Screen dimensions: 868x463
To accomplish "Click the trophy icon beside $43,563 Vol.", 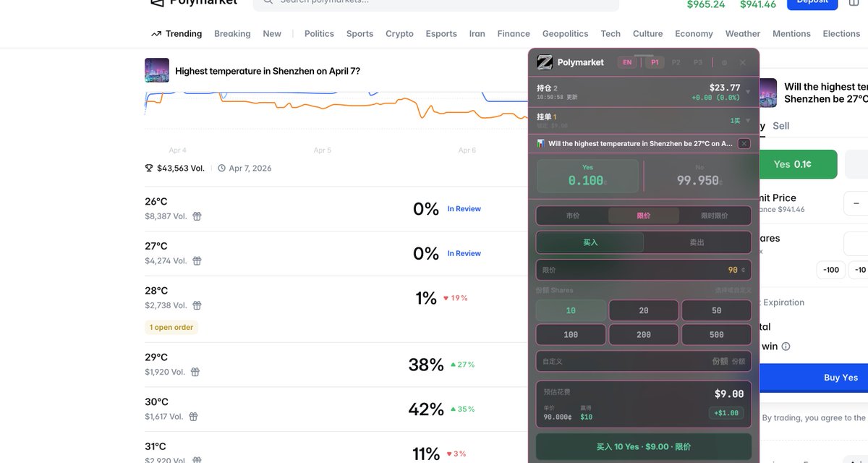I will (149, 168).
